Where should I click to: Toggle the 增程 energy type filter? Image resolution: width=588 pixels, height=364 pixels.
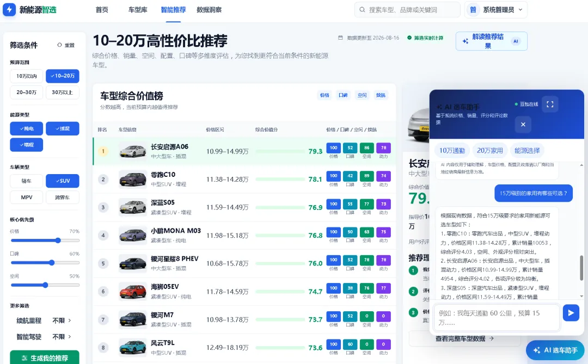click(26, 145)
